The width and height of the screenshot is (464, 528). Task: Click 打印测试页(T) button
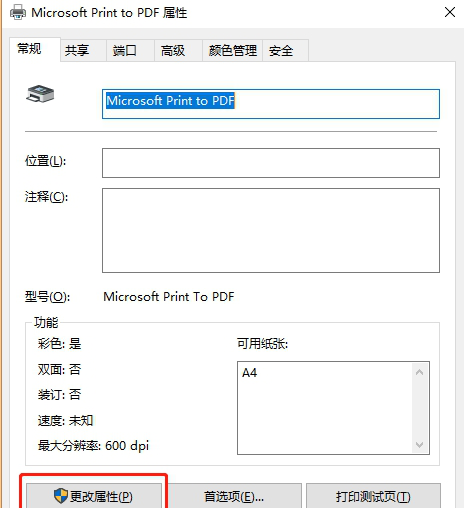tap(373, 496)
